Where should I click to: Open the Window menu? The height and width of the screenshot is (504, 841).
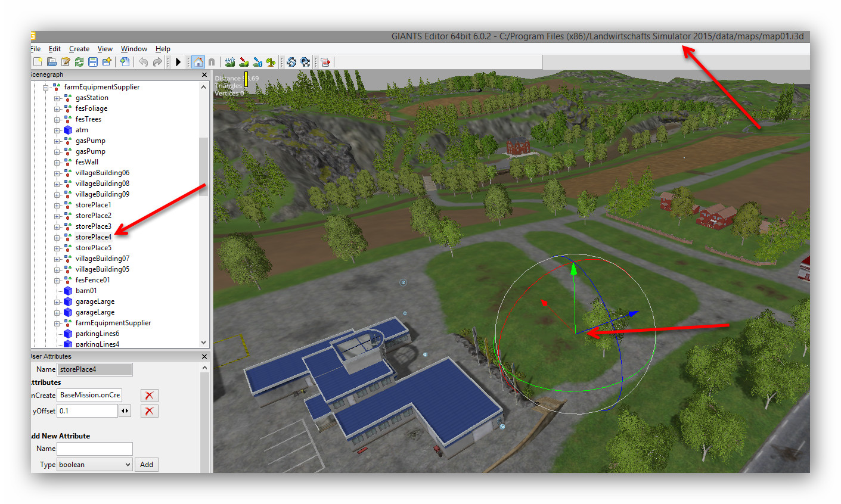click(134, 49)
